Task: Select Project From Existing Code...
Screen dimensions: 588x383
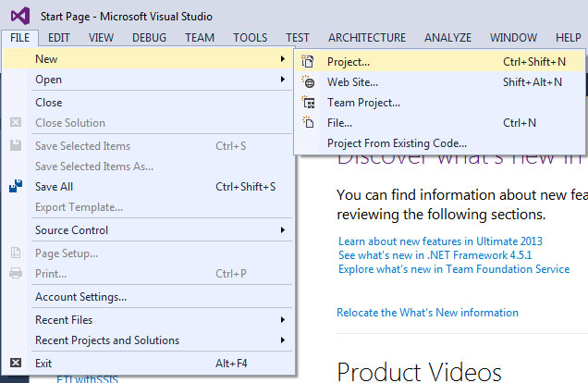Action: click(440, 142)
